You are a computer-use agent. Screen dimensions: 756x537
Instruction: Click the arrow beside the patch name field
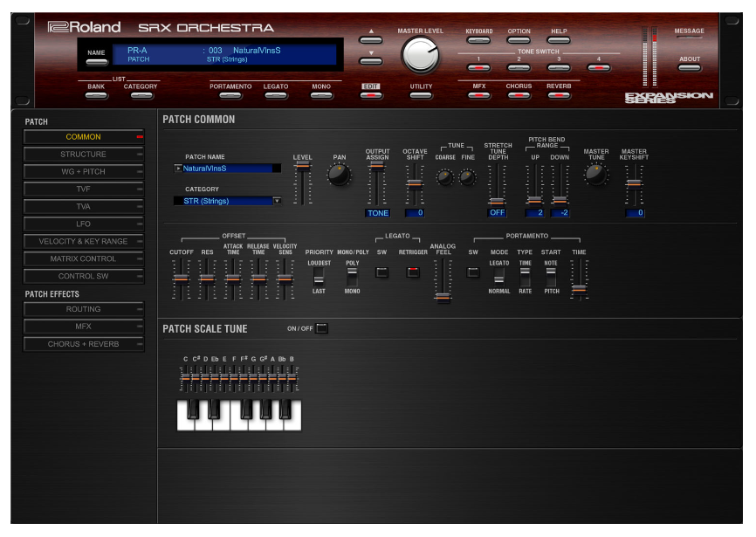point(178,169)
